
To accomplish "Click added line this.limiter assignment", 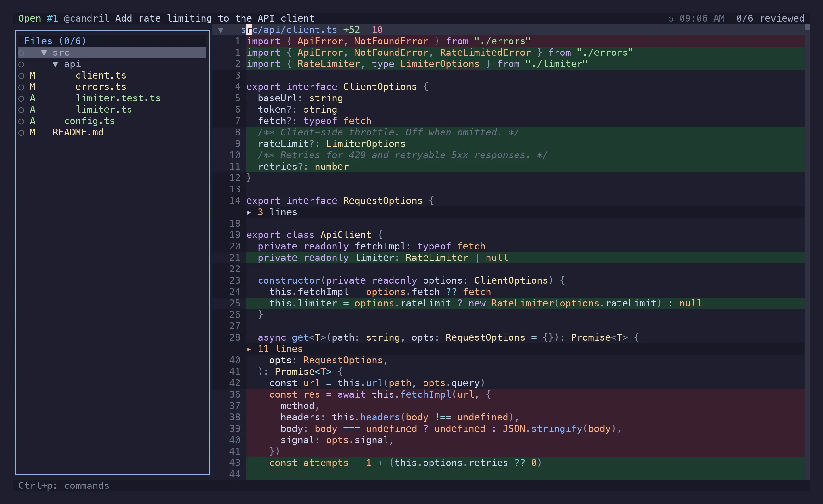I will (525, 303).
